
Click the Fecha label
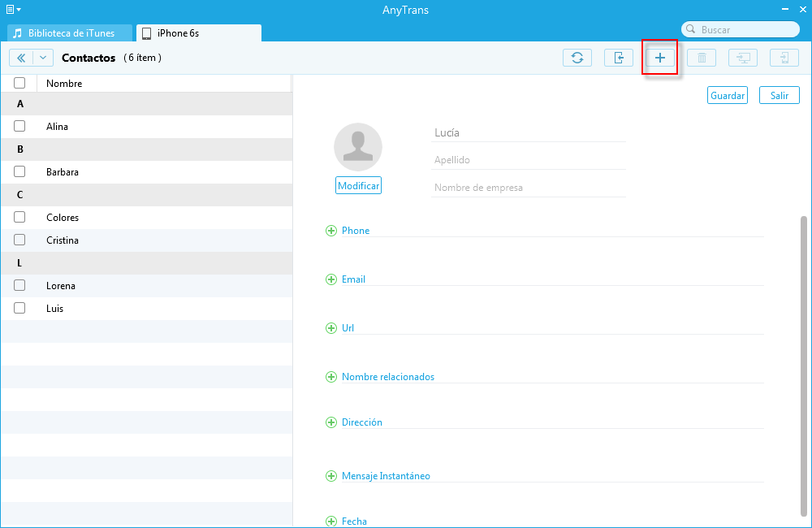point(354,522)
